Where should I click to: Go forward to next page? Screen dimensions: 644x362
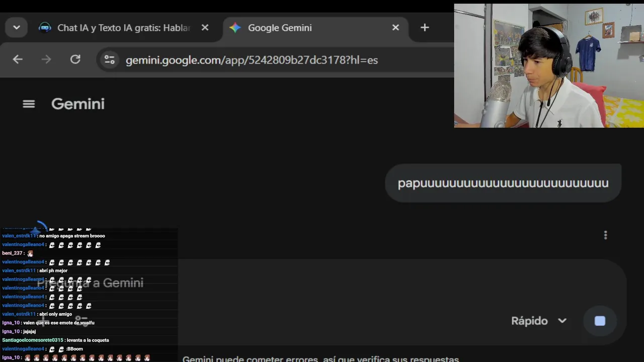(x=46, y=60)
